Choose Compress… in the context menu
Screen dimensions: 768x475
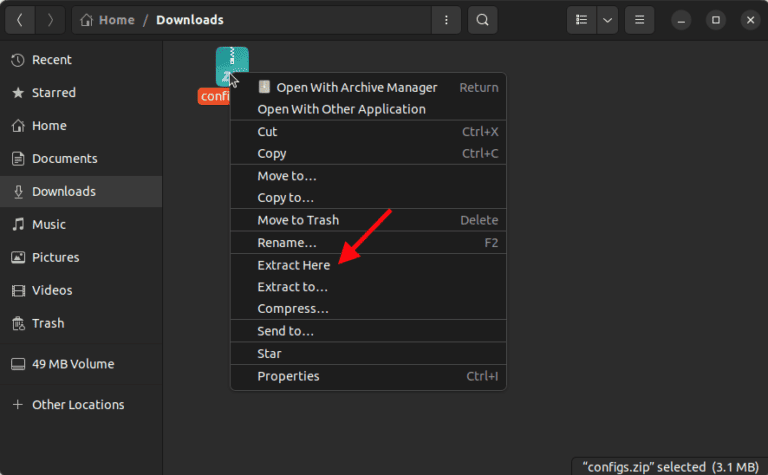(x=292, y=309)
